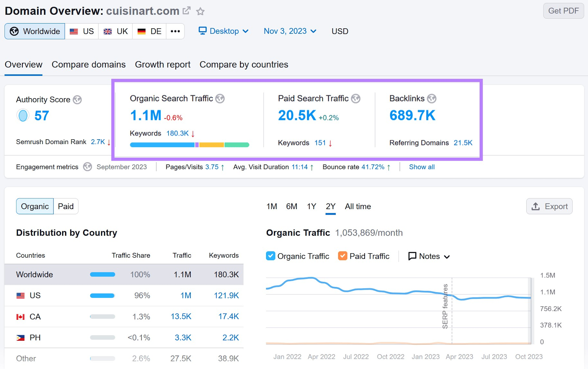
Task: Click globe icon beside Backlinks
Action: tap(432, 98)
